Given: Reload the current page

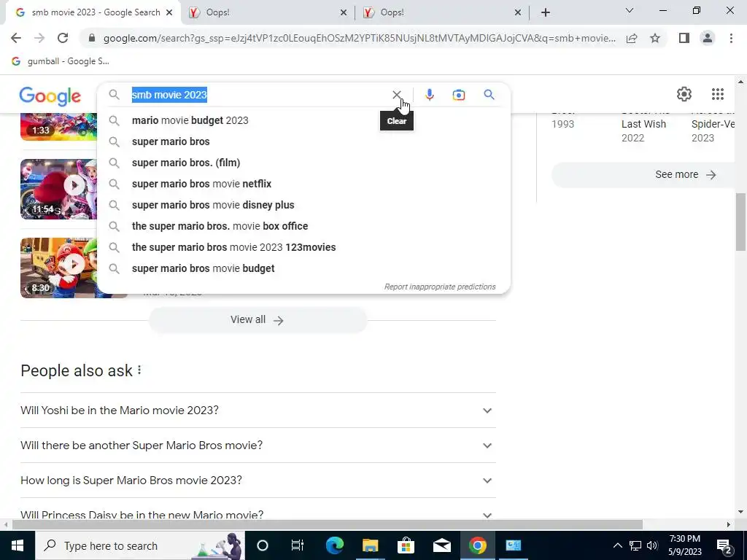Looking at the screenshot, I should (x=63, y=38).
